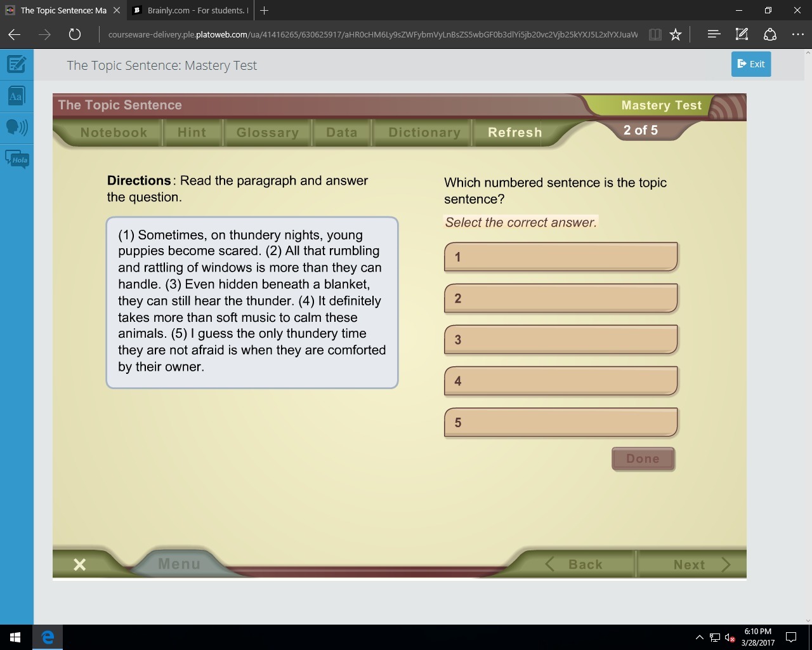Select answer choice 1

point(561,257)
